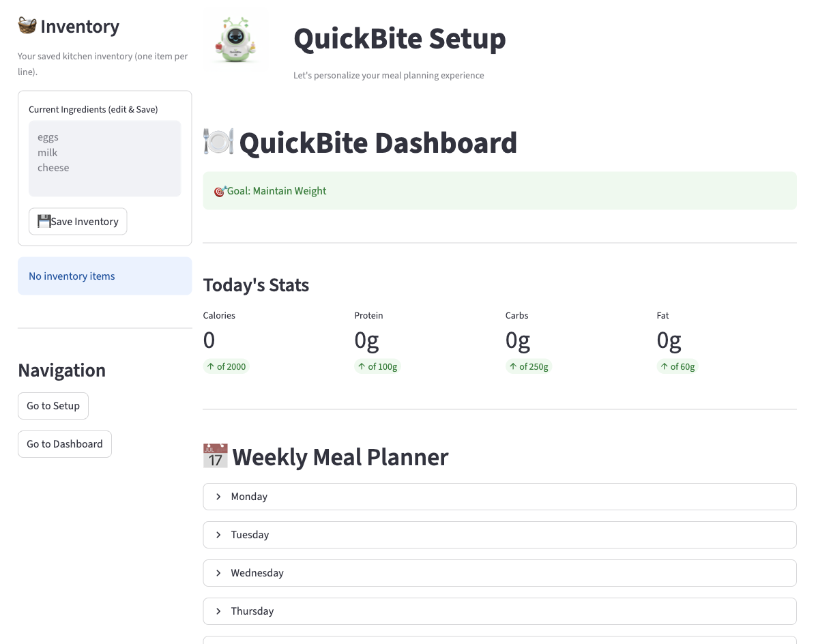Screen dimensions: 816x644
Task: Click the Protein value 0g
Action: click(x=366, y=341)
